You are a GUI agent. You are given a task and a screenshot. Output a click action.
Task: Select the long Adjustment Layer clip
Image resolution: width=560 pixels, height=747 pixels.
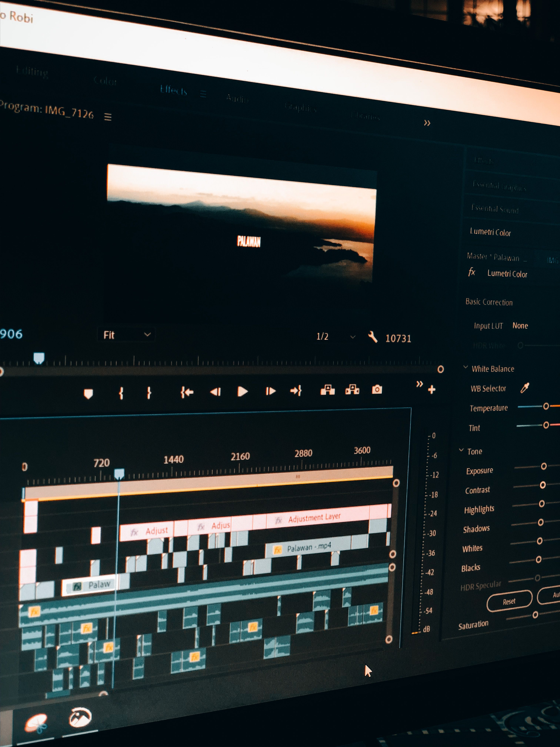coord(318,518)
